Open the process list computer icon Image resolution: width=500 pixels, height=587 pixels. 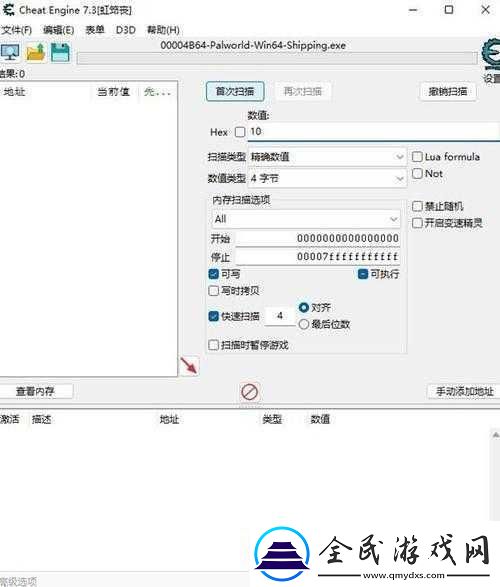click(x=10, y=52)
